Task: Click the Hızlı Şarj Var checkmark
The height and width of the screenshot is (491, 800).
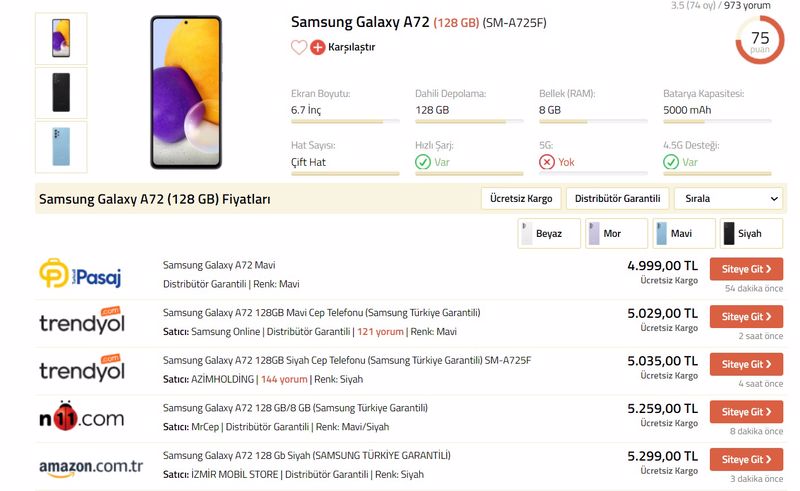Action: 423,162
